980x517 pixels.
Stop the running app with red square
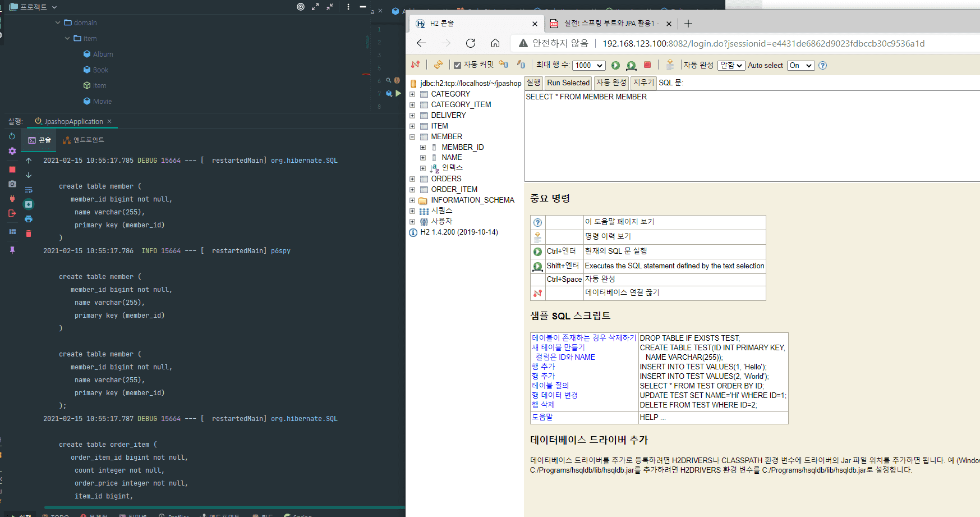point(12,169)
